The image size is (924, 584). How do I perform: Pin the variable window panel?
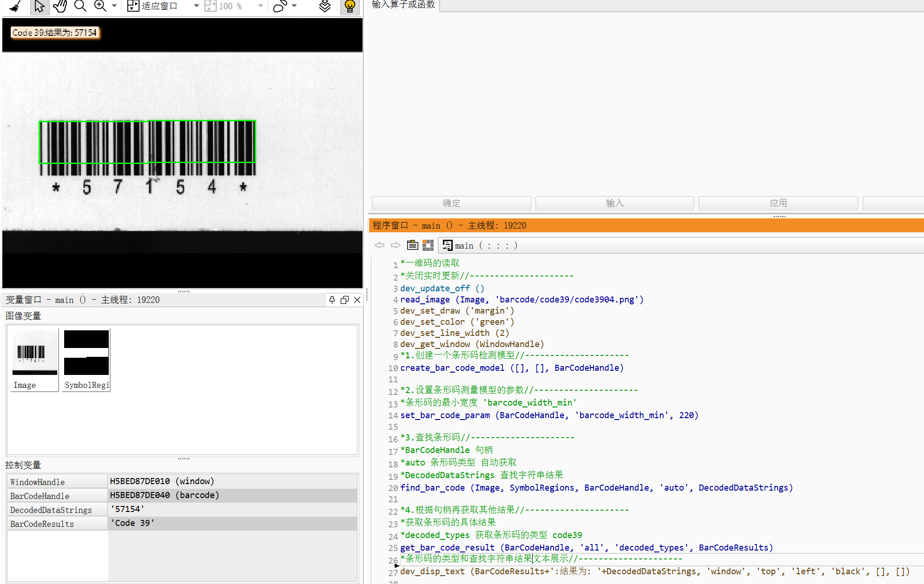click(x=332, y=300)
